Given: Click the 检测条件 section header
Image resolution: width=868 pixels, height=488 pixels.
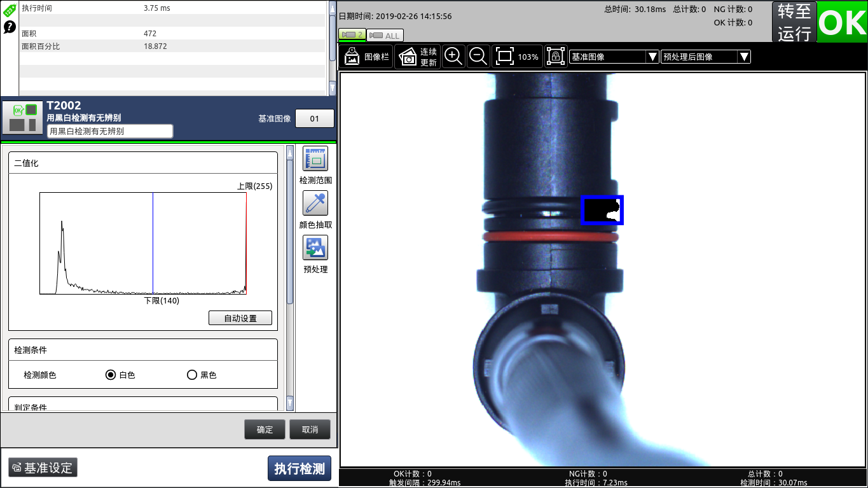Looking at the screenshot, I should click(x=143, y=350).
